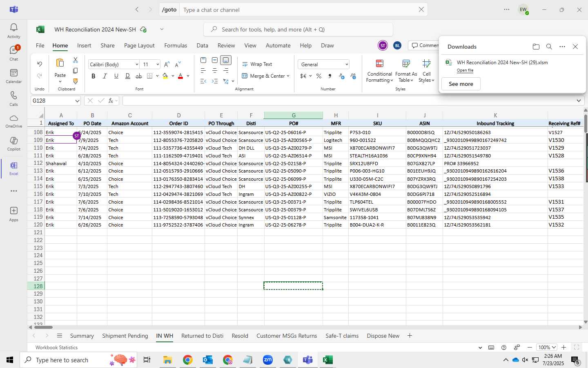
Task: Open Calls in Teams sidebar
Action: (13, 99)
